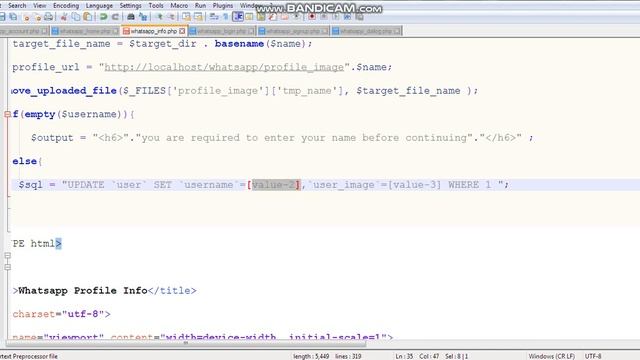Click the Cut scissors icon
The image size is (640, 360).
point(63,17)
